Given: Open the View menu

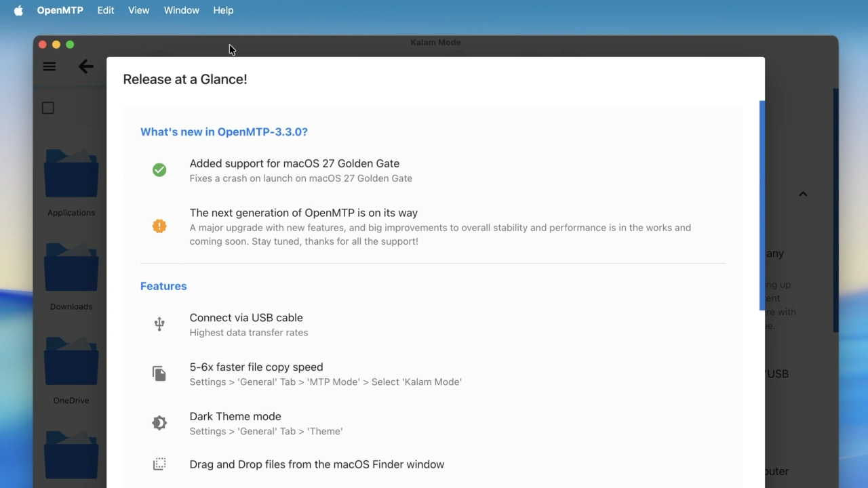Looking at the screenshot, I should [x=139, y=10].
